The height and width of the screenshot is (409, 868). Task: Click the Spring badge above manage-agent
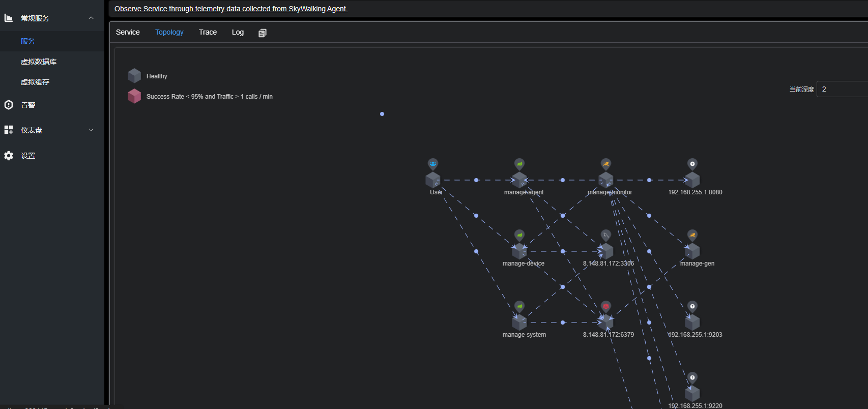click(519, 164)
